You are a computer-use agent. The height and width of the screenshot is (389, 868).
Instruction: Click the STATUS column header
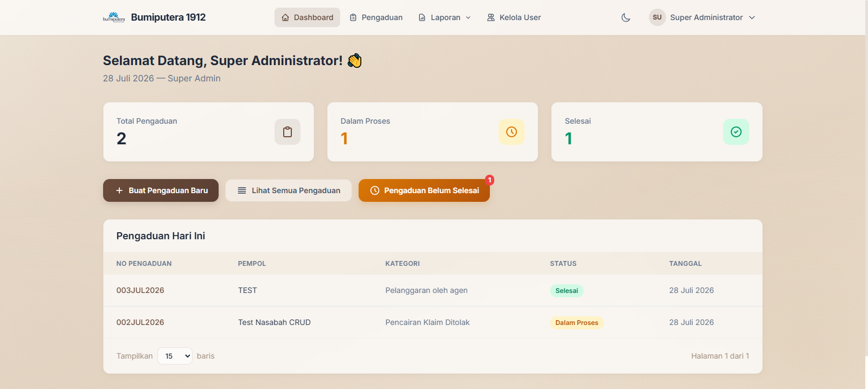pyautogui.click(x=563, y=264)
